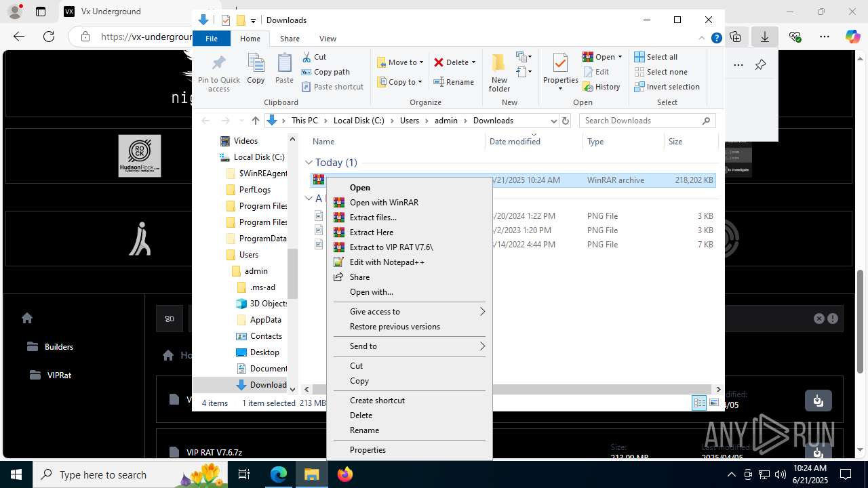Click the Users breadcrumb in address bar
This screenshot has height=488, width=868.
410,121
